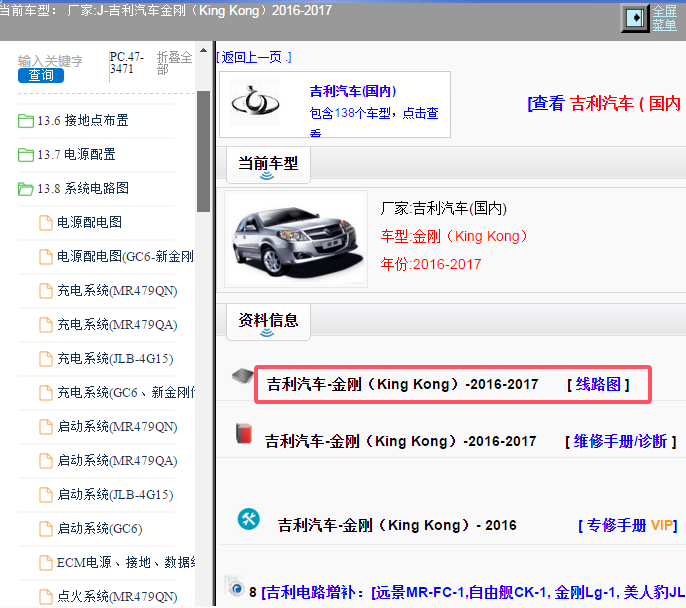Click the full-screen menu toggle icon
686x608 pixels.
click(x=635, y=18)
